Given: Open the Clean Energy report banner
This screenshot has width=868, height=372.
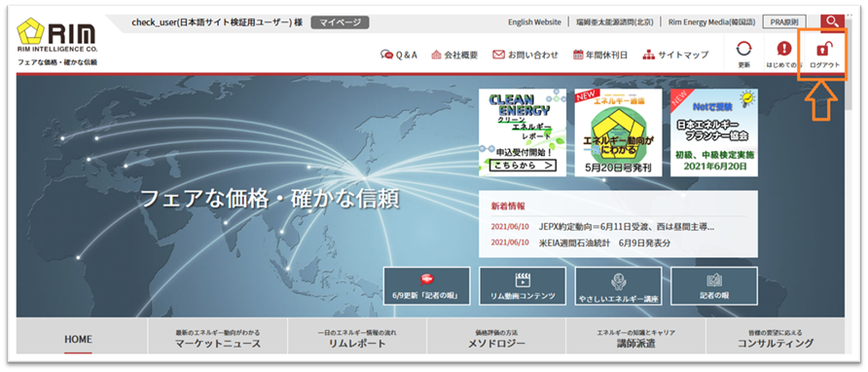Looking at the screenshot, I should [523, 132].
